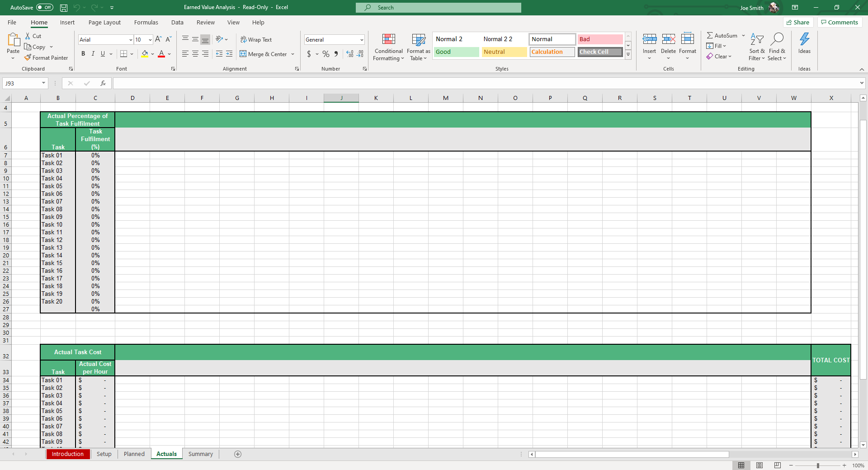The height and width of the screenshot is (470, 868).
Task: Click the Center horizontal alignment icon
Action: tap(195, 54)
